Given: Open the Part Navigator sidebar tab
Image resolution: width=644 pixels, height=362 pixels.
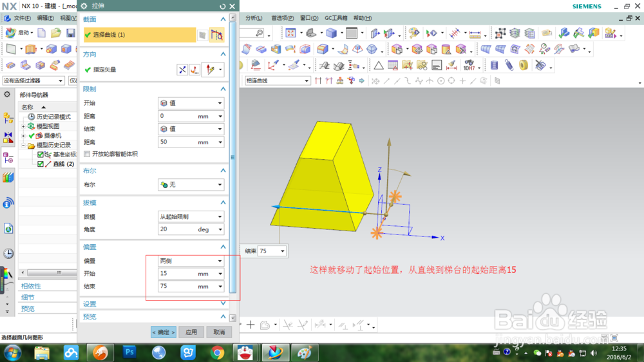Looking at the screenshot, I should 8,157.
